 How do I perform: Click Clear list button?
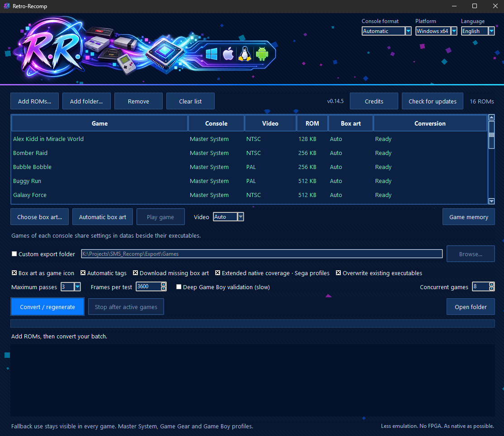(190, 101)
